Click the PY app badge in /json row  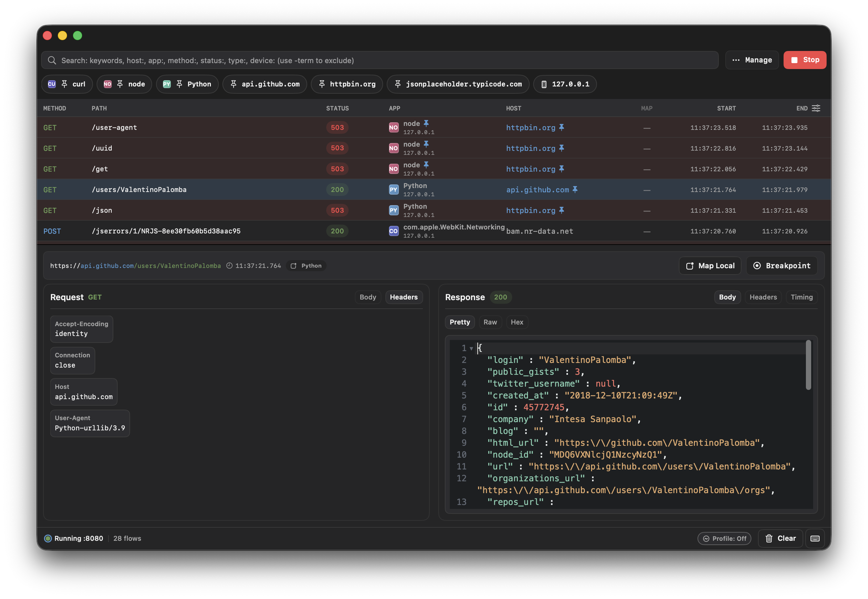tap(393, 210)
